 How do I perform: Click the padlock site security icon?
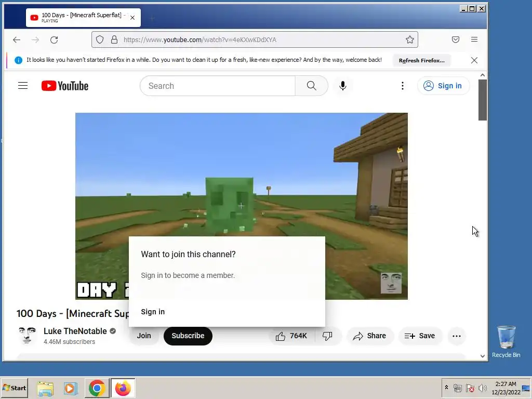coord(114,39)
